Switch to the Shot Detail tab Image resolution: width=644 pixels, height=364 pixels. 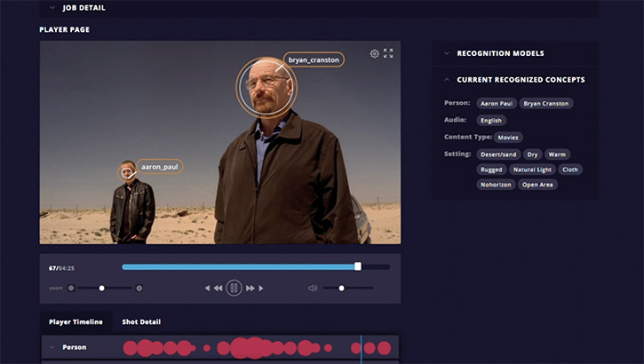coord(141,321)
